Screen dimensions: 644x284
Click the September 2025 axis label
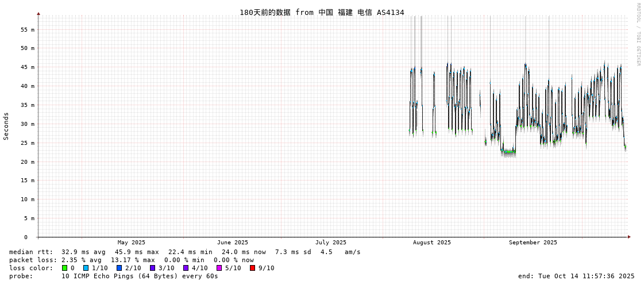[x=533, y=243]
